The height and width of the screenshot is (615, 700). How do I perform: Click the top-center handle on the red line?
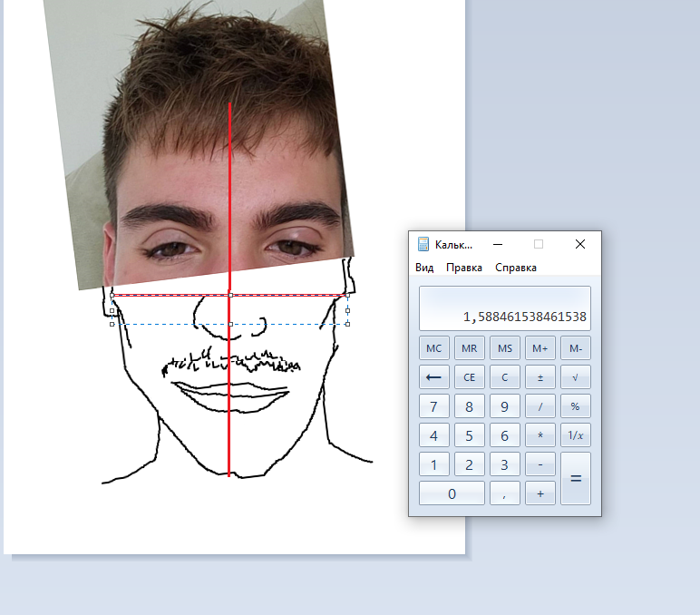[230, 295]
